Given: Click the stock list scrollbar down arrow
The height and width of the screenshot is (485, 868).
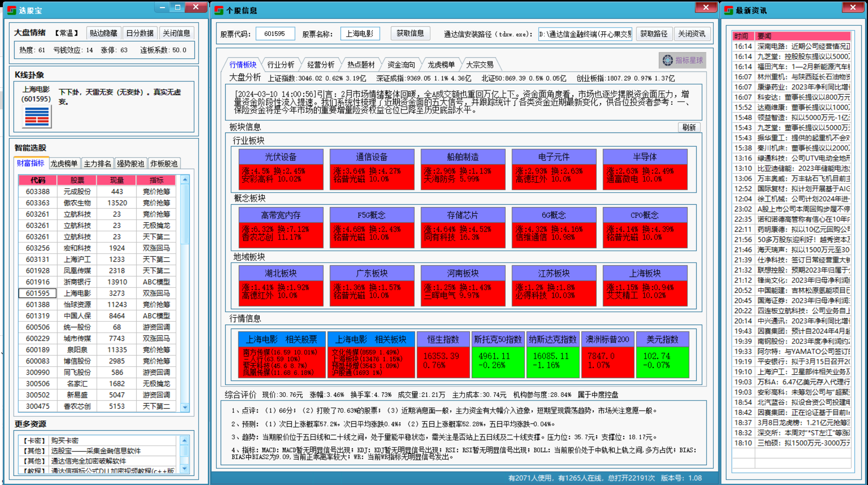Looking at the screenshot, I should [185, 407].
